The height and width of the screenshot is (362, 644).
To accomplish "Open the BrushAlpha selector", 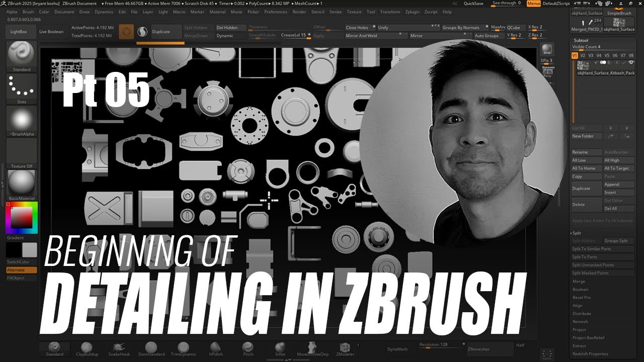I will pos(22,121).
